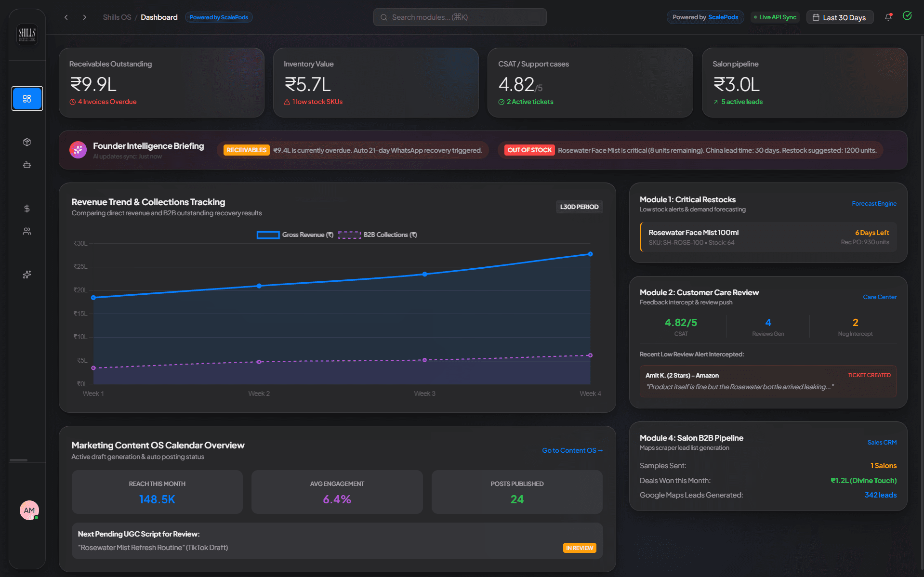
Task: Open the Forecast Engine link
Action: tap(874, 204)
